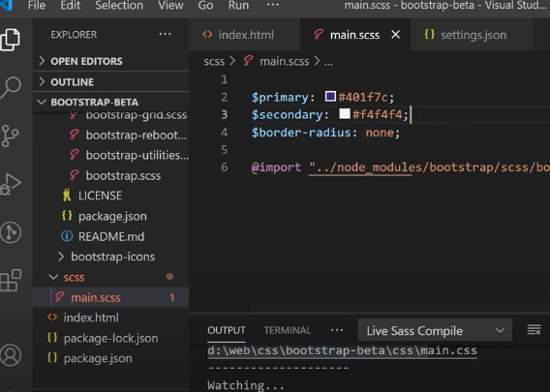Open bootstrap-utilities file in explorer
The height and width of the screenshot is (392, 550).
pos(110,155)
